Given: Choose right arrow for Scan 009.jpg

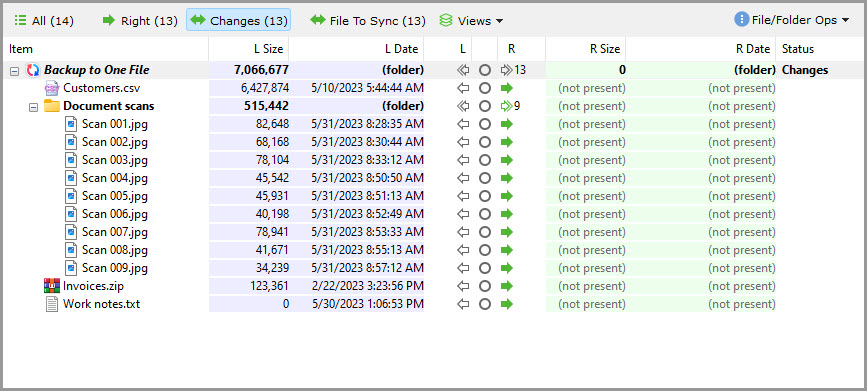Looking at the screenshot, I should coord(506,268).
